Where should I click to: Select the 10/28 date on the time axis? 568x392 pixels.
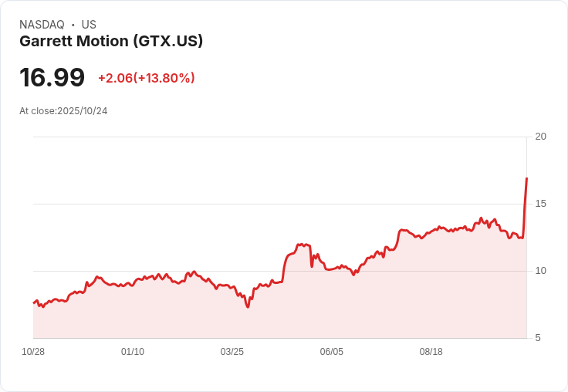click(33, 352)
